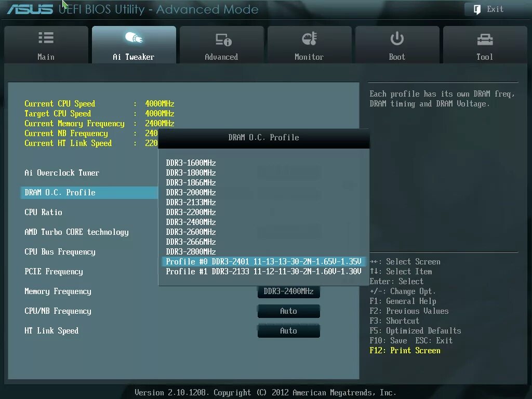Choose DDR3-2200MHz profile option

click(191, 212)
